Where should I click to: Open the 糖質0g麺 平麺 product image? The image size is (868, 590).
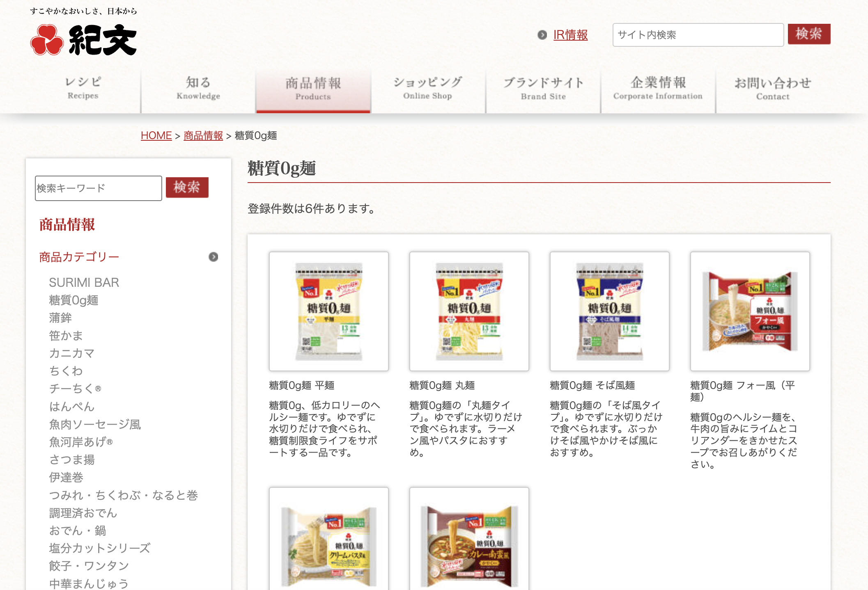(329, 311)
